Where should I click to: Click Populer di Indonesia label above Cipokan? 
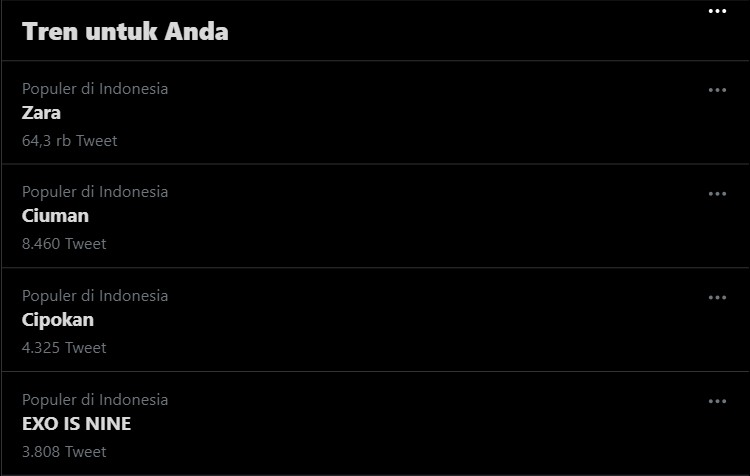tap(95, 296)
